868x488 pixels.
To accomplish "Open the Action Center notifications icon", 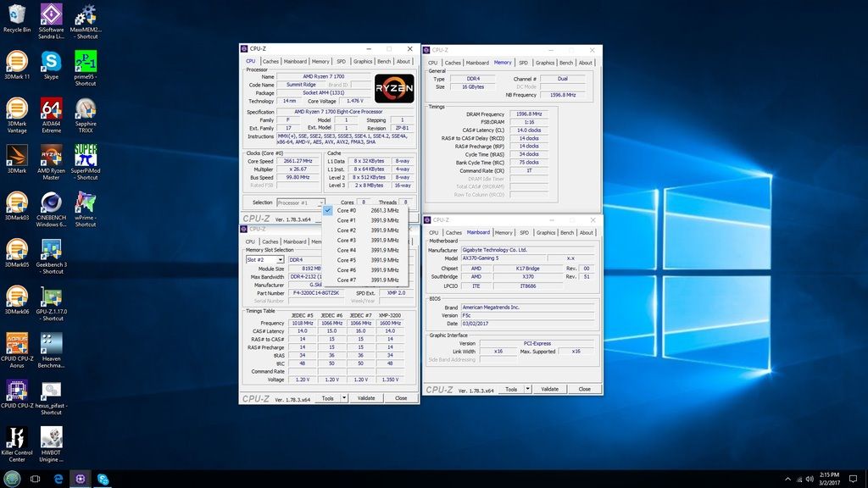I will click(x=853, y=479).
